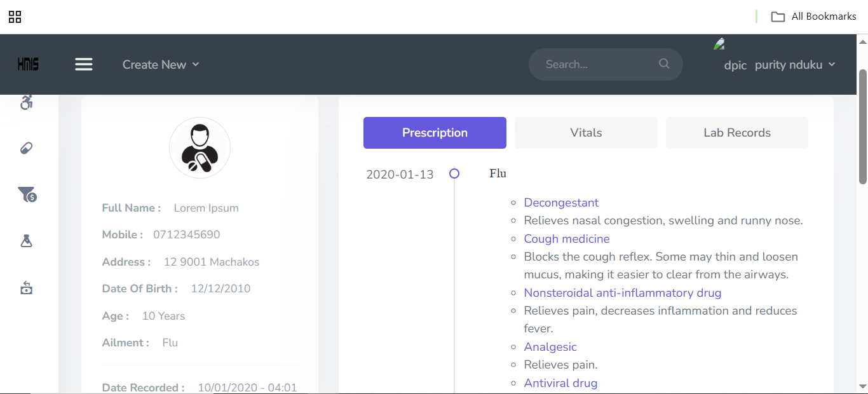Click Nonsteroidal anti-inflammatory drug link
868x394 pixels.
click(622, 293)
